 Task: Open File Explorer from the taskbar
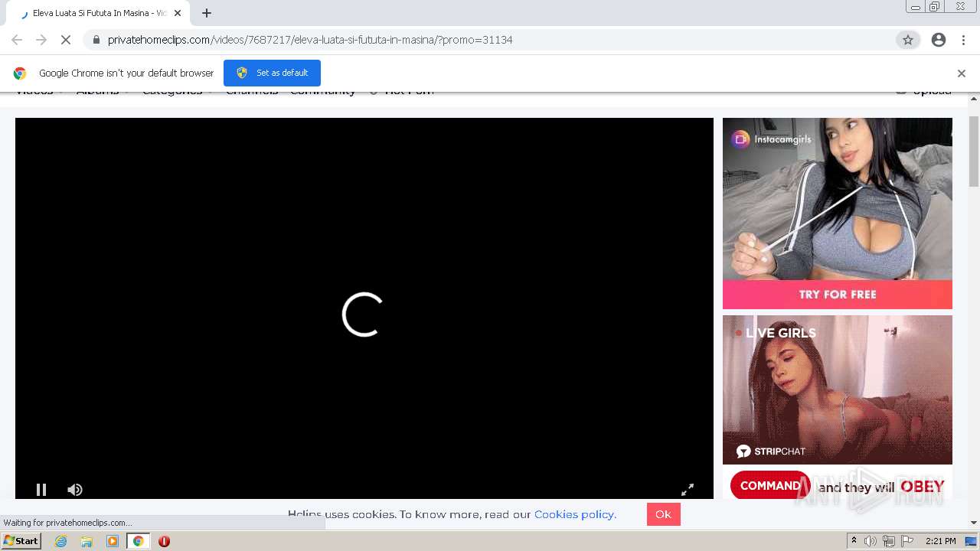(x=87, y=541)
